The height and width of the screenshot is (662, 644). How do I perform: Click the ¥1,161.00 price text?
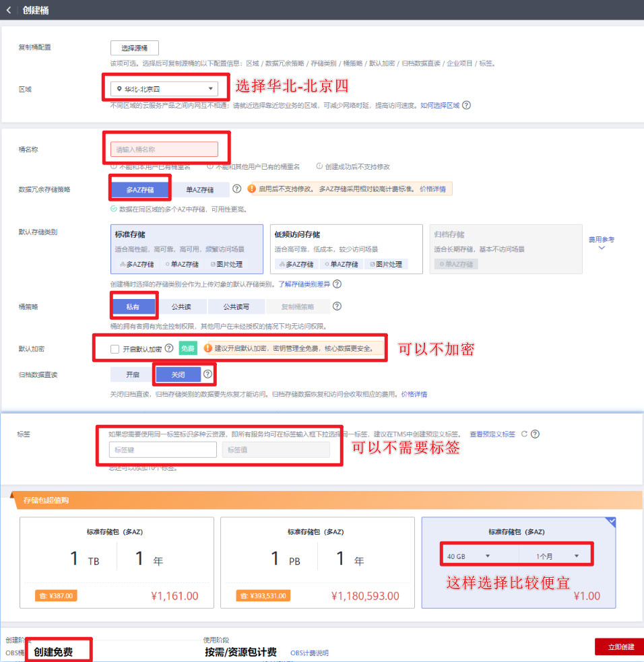coord(174,596)
